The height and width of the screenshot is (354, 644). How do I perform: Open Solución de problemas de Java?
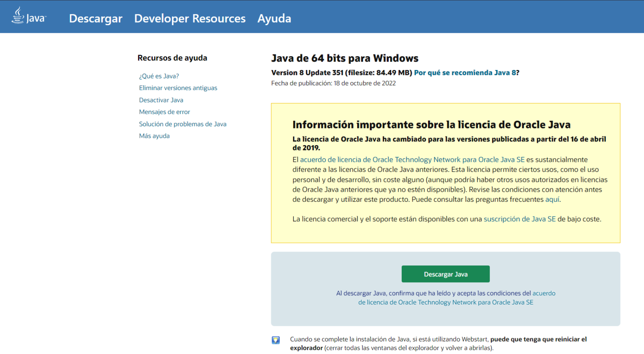pos(183,124)
